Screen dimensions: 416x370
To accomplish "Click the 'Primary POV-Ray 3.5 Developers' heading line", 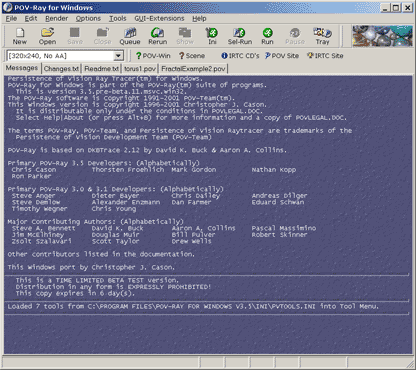I will (103, 163).
